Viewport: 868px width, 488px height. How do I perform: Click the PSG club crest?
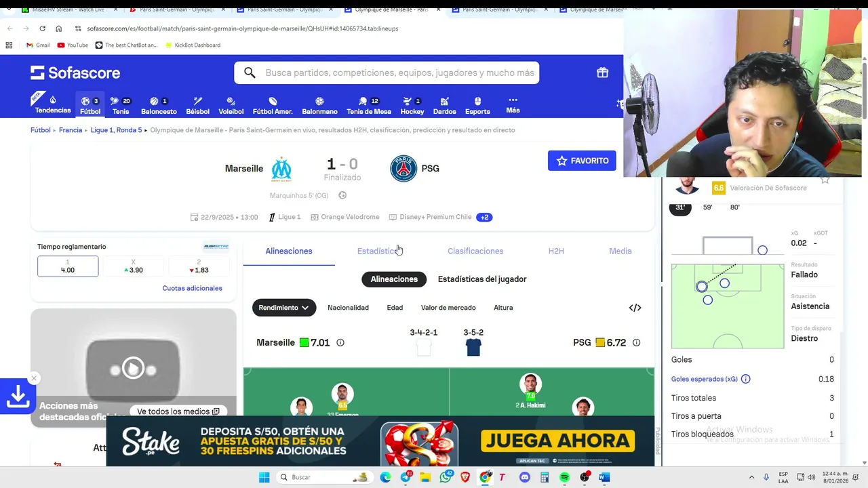[403, 169]
